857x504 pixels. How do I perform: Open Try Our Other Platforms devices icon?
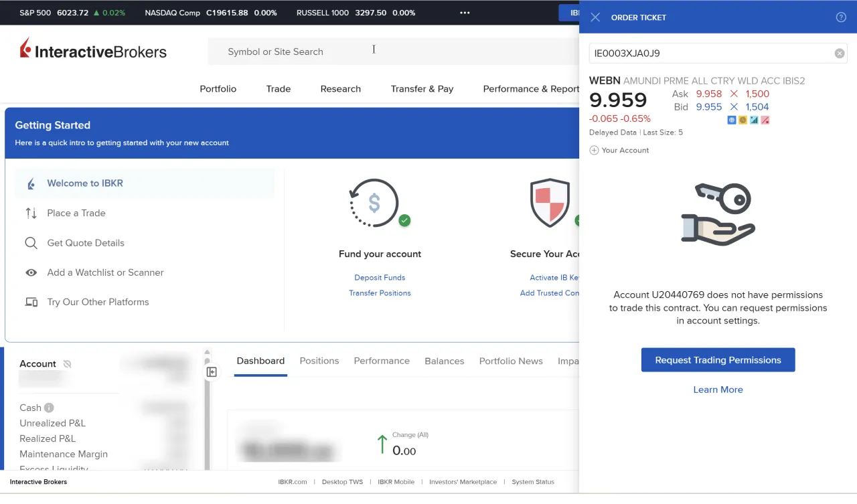[x=31, y=302]
